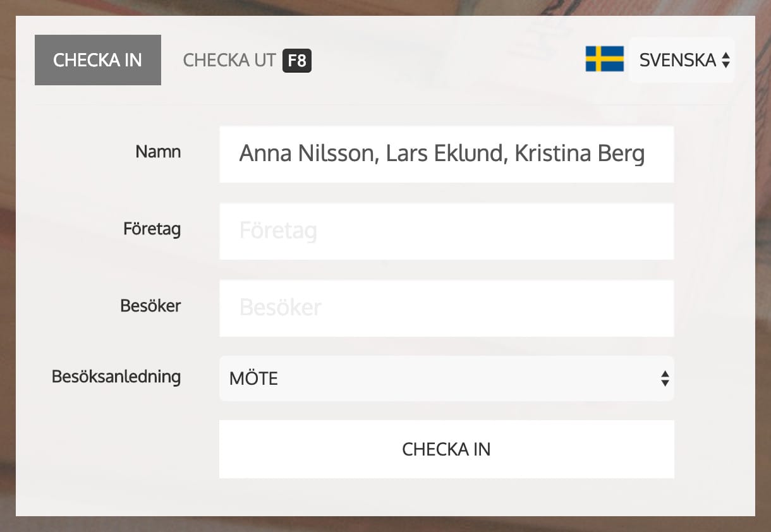Image resolution: width=771 pixels, height=532 pixels.
Task: Click the Besöker label
Action: point(150,306)
